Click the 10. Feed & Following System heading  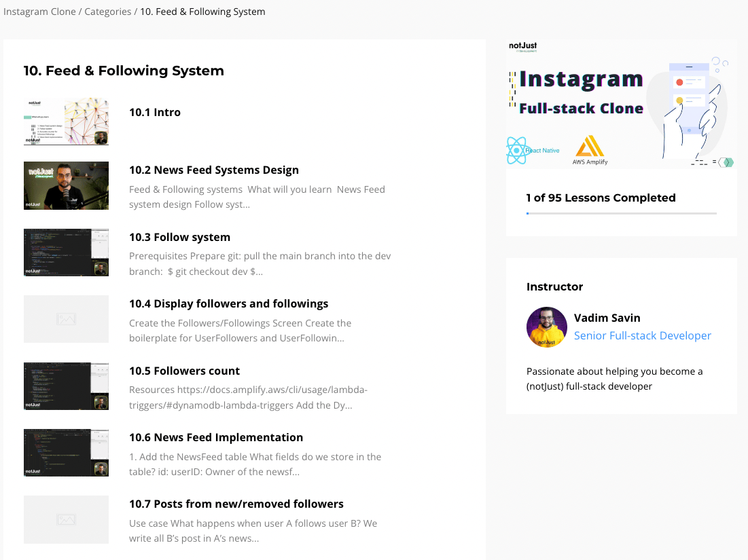coord(124,71)
